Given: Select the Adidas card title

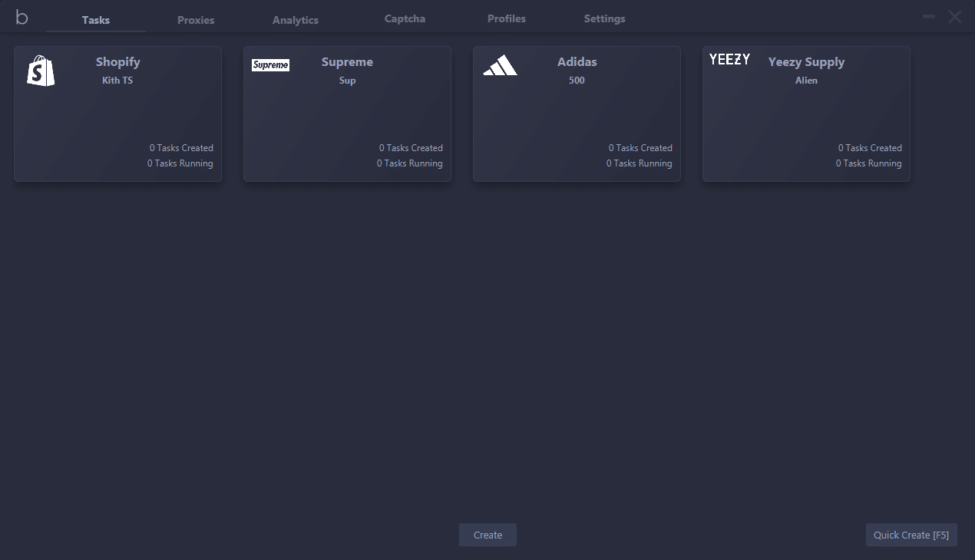Looking at the screenshot, I should click(x=577, y=62).
